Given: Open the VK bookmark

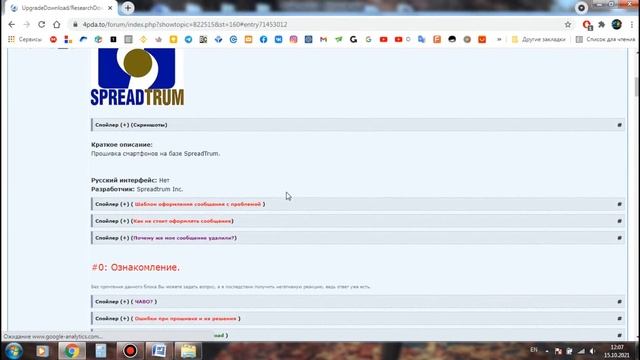Looking at the screenshot, I should [278, 39].
